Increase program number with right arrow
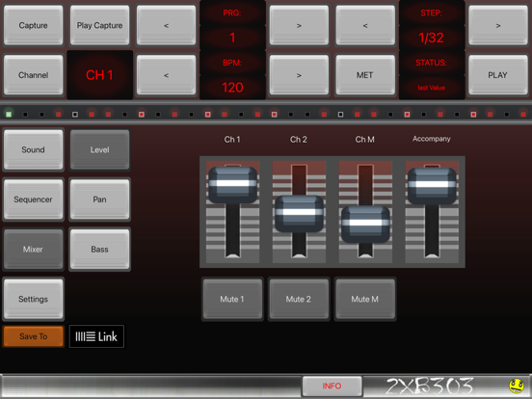This screenshot has width=532, height=399. (x=299, y=25)
